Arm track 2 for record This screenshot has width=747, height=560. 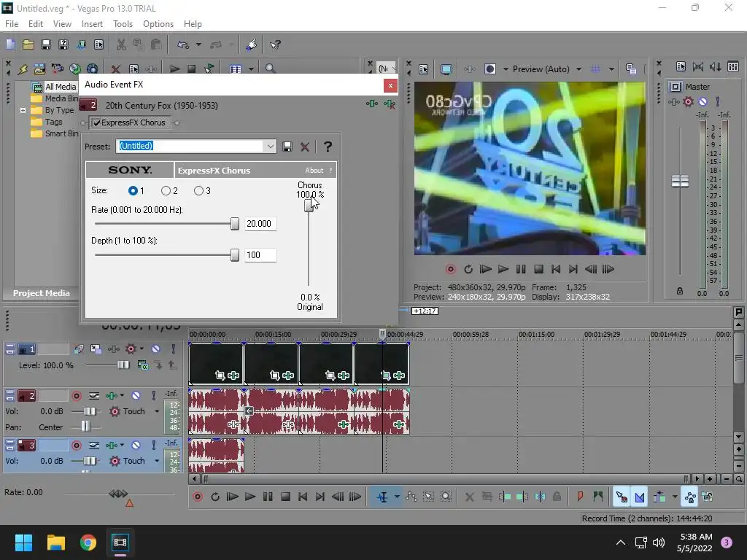tap(76, 395)
